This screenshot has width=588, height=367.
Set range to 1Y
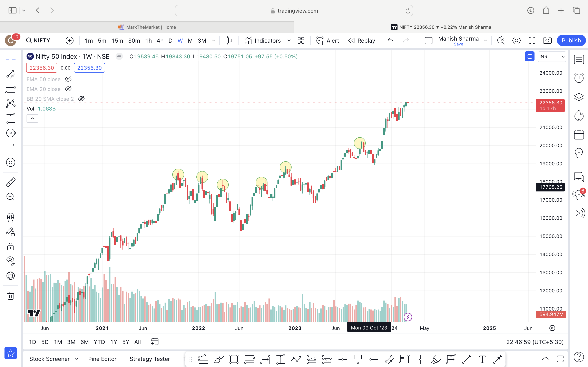[114, 342]
